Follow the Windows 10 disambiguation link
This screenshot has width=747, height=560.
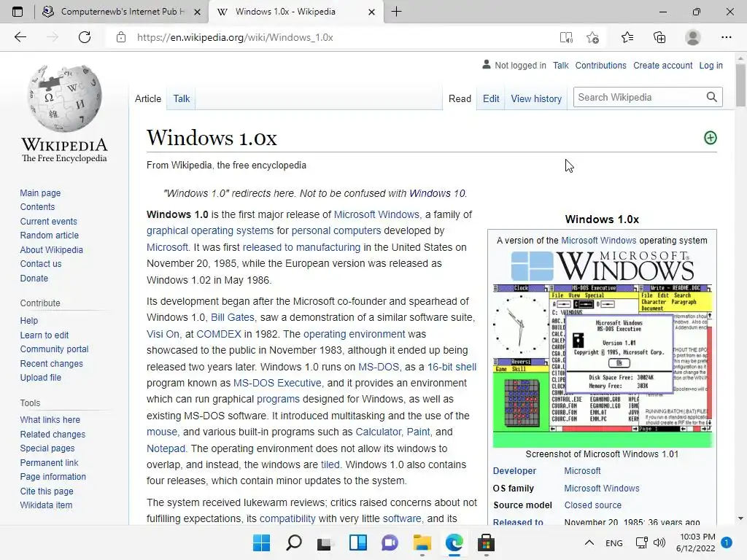coord(437,193)
